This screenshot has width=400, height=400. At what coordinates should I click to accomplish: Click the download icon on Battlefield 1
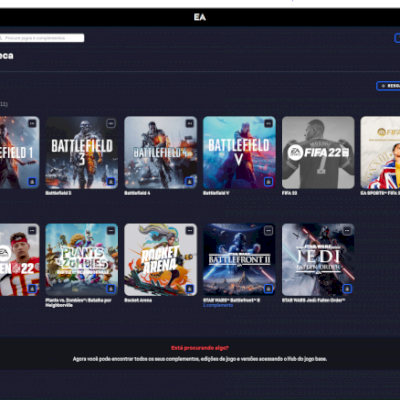point(32,182)
